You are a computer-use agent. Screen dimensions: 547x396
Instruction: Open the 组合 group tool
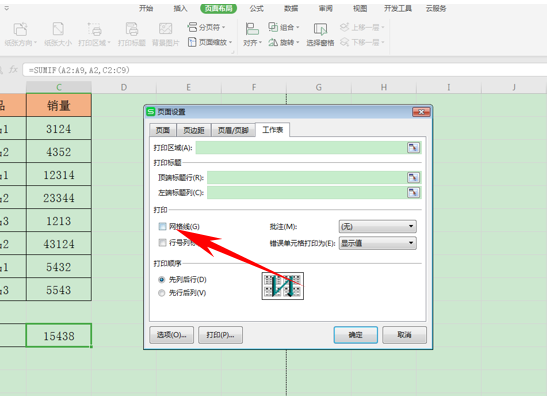tap(284, 27)
